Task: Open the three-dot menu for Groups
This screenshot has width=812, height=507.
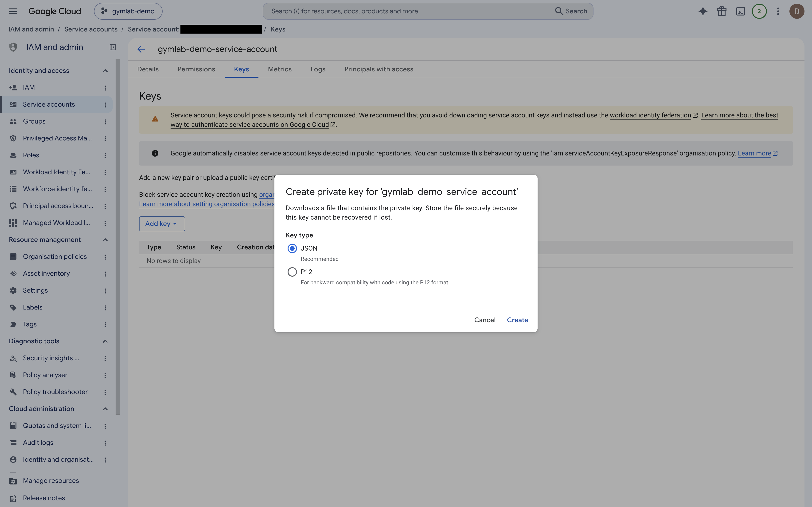Action: click(x=105, y=121)
